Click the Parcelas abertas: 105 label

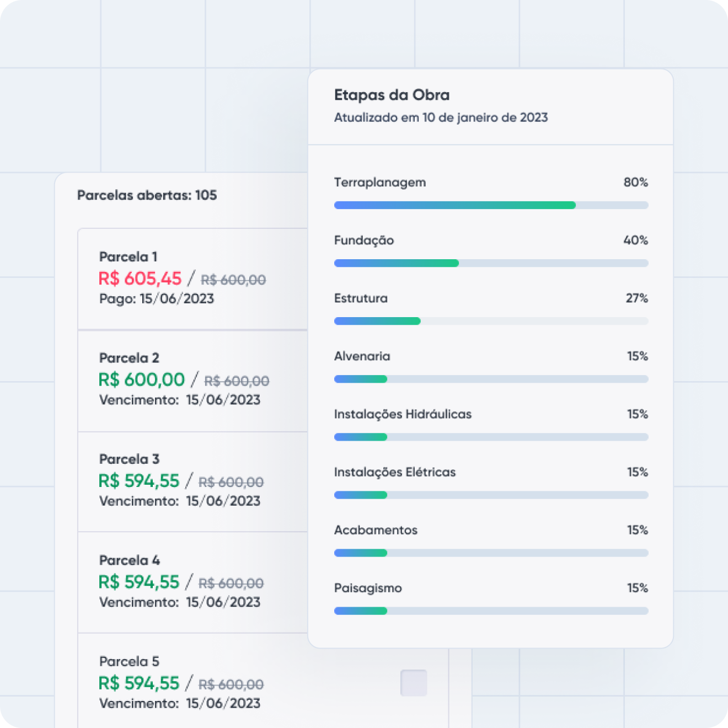[147, 195]
